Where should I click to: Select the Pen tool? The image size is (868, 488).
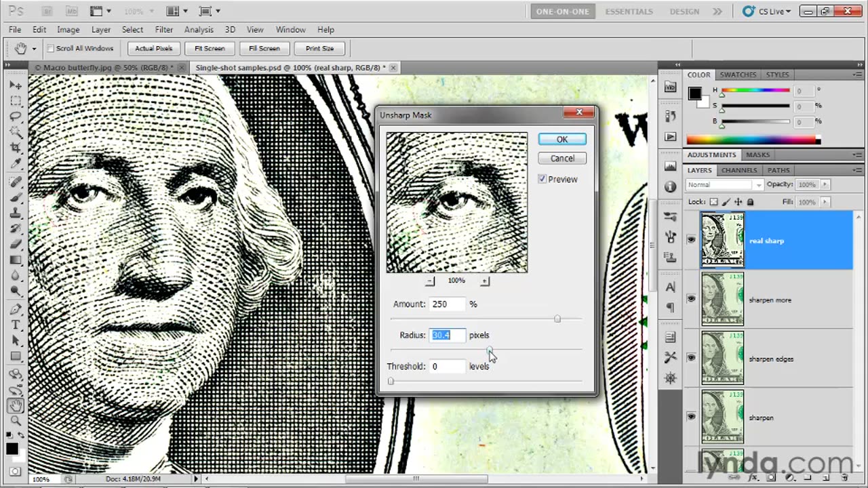click(x=15, y=310)
